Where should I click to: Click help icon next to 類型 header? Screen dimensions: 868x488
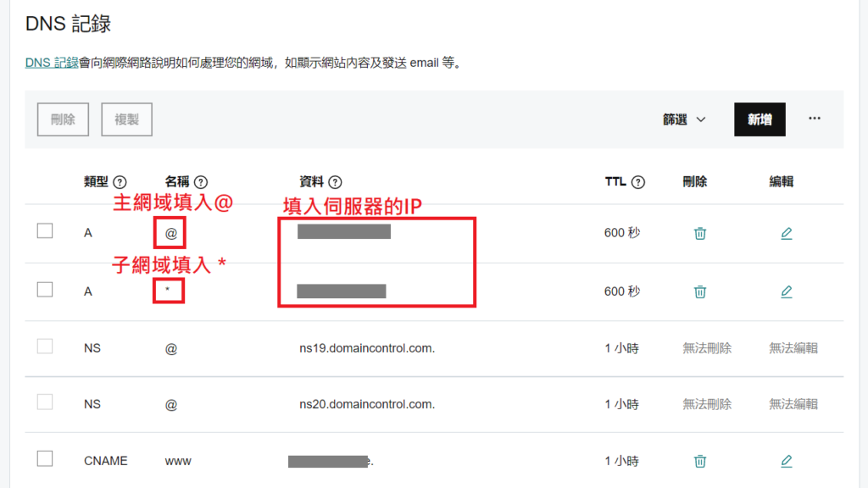pos(120,182)
